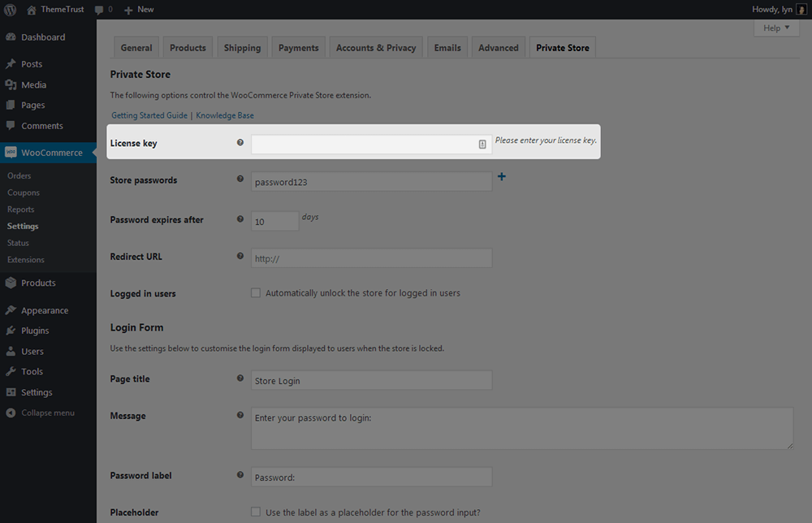812x523 pixels.
Task: Click the Redirect URL help tooltip icon
Action: pyautogui.click(x=240, y=256)
